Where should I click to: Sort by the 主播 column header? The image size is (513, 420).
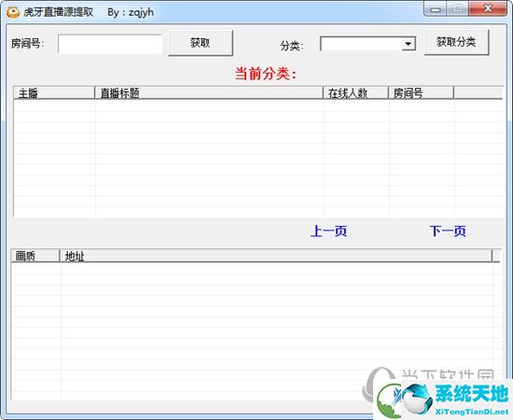(x=54, y=93)
